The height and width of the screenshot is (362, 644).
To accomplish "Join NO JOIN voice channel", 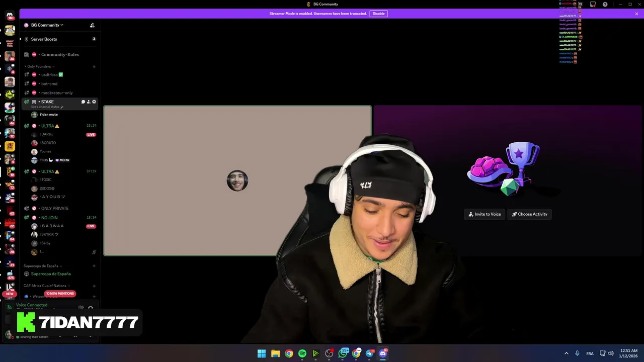I will click(x=59, y=218).
